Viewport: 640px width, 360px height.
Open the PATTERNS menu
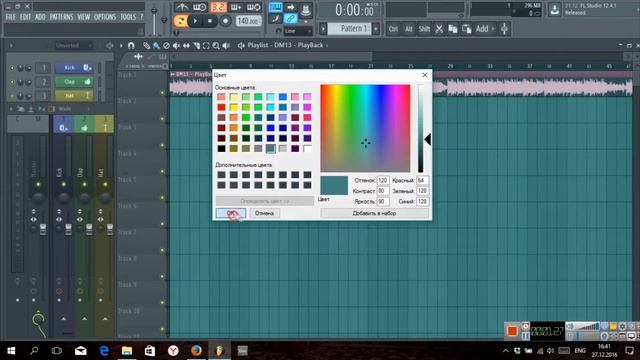coord(62,17)
